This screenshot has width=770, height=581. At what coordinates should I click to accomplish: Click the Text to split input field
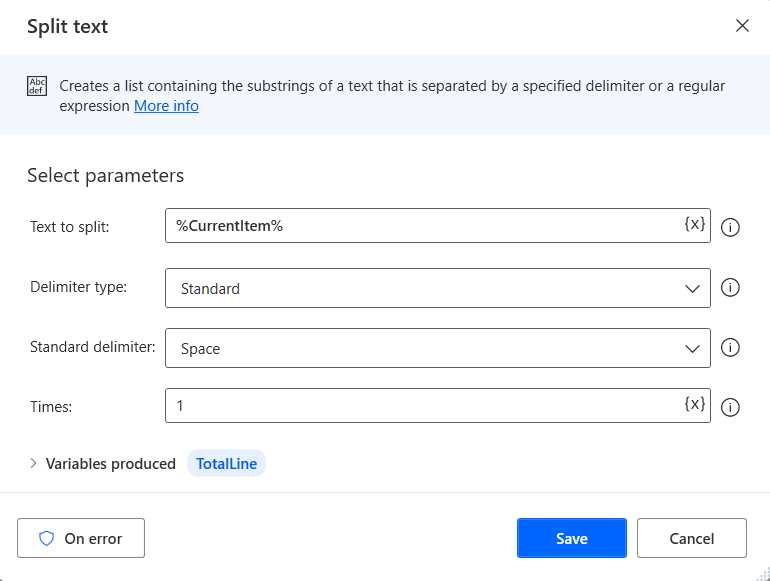click(x=425, y=226)
